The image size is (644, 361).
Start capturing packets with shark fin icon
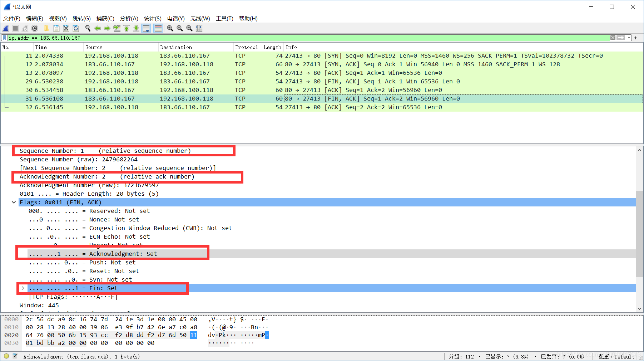tap(6, 28)
